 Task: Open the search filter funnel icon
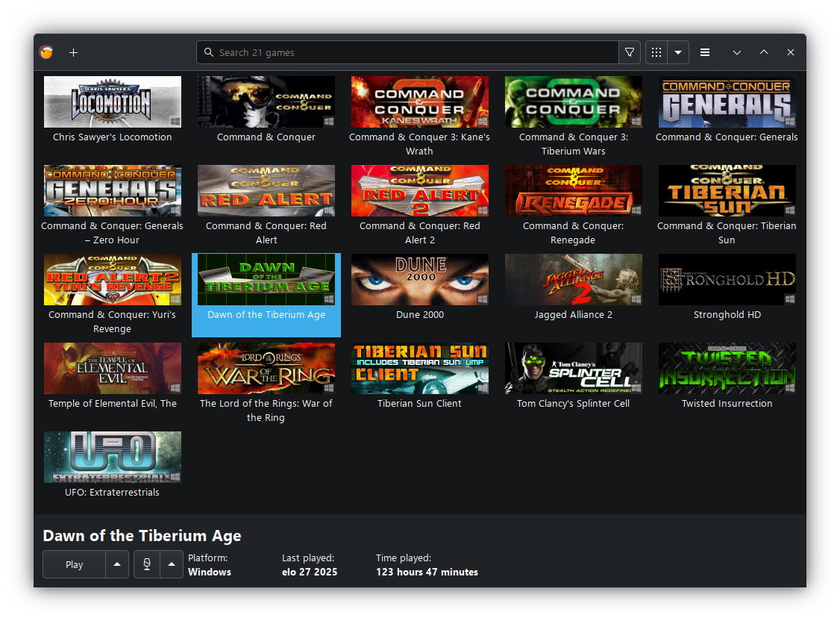click(x=630, y=52)
